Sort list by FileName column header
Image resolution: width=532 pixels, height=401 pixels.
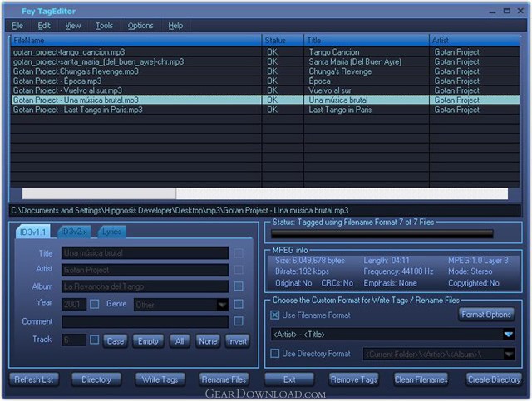[136, 41]
